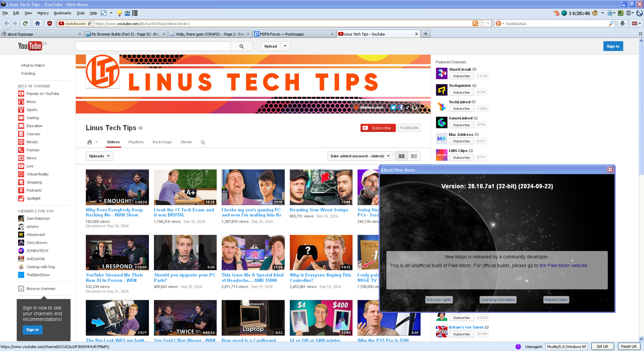Click the Twitter icon on the channel banner

393,107
